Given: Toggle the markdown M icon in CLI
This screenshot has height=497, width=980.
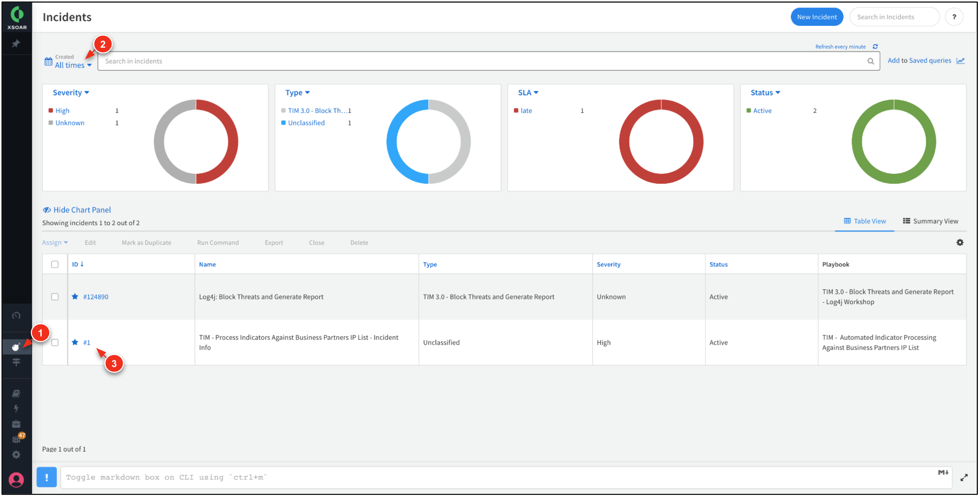Looking at the screenshot, I should [x=943, y=473].
